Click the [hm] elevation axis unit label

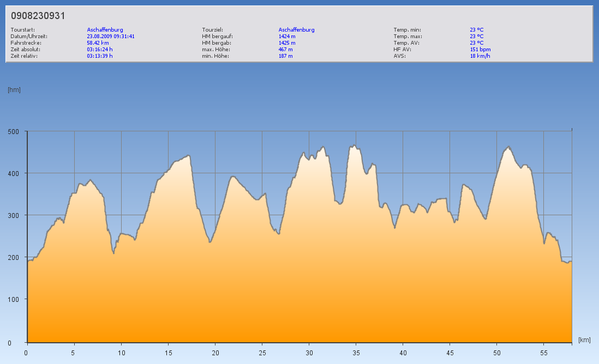point(14,90)
